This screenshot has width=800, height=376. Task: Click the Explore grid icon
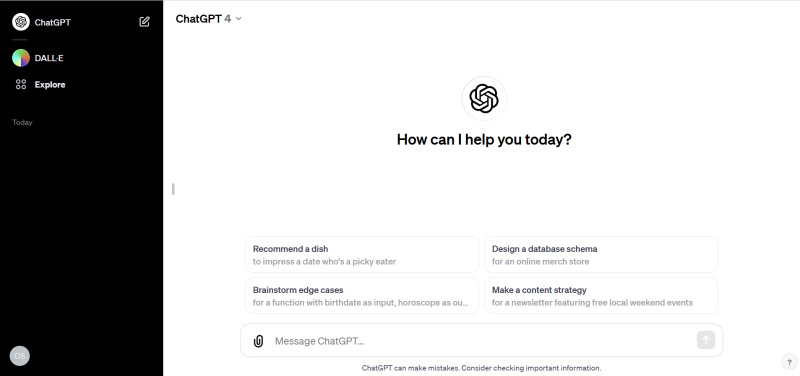[21, 85]
